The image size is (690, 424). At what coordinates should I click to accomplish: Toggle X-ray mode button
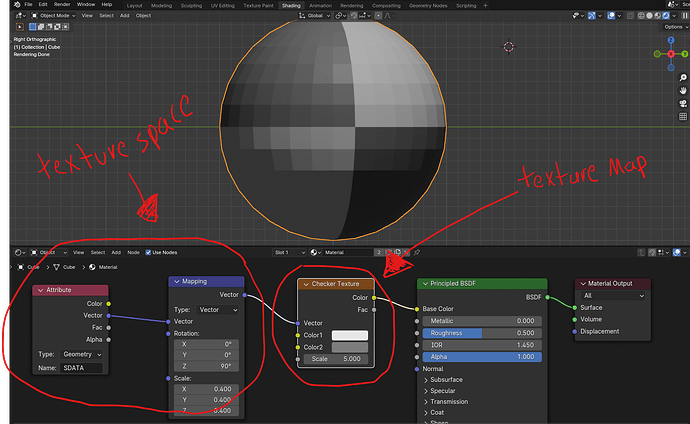point(630,15)
